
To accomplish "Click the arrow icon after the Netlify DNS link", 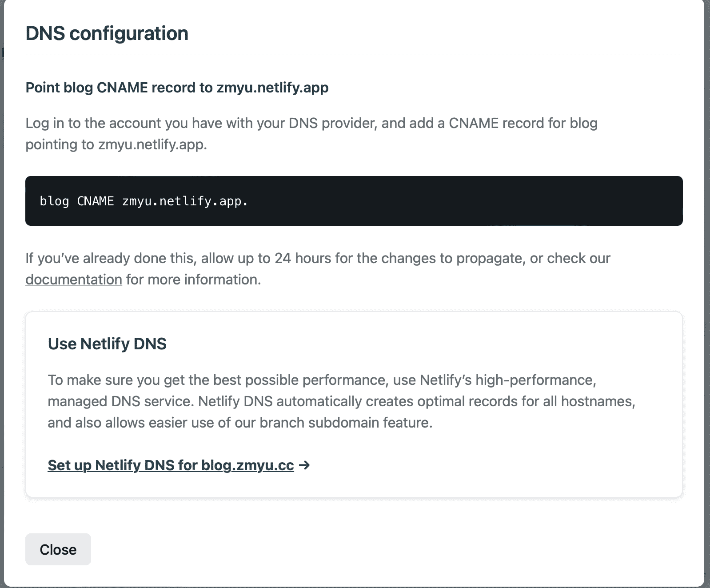I will 304,465.
